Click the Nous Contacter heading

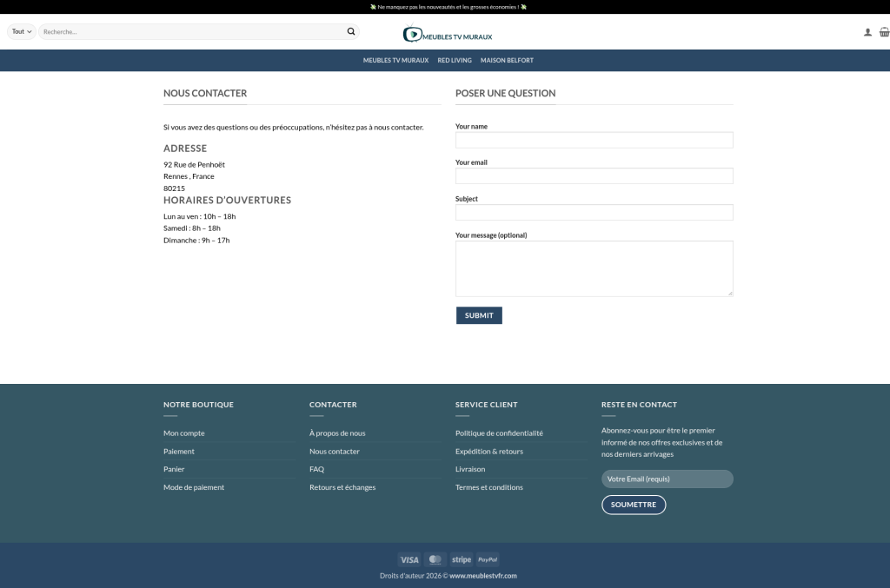(205, 93)
